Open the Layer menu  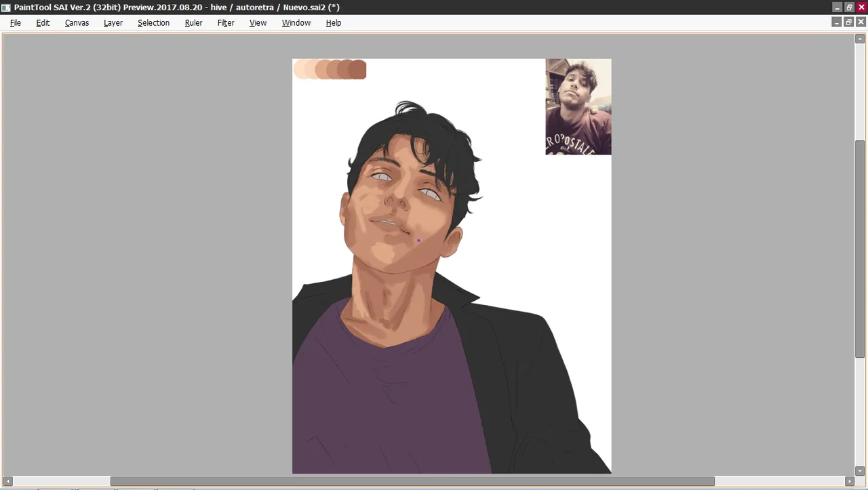pos(113,22)
